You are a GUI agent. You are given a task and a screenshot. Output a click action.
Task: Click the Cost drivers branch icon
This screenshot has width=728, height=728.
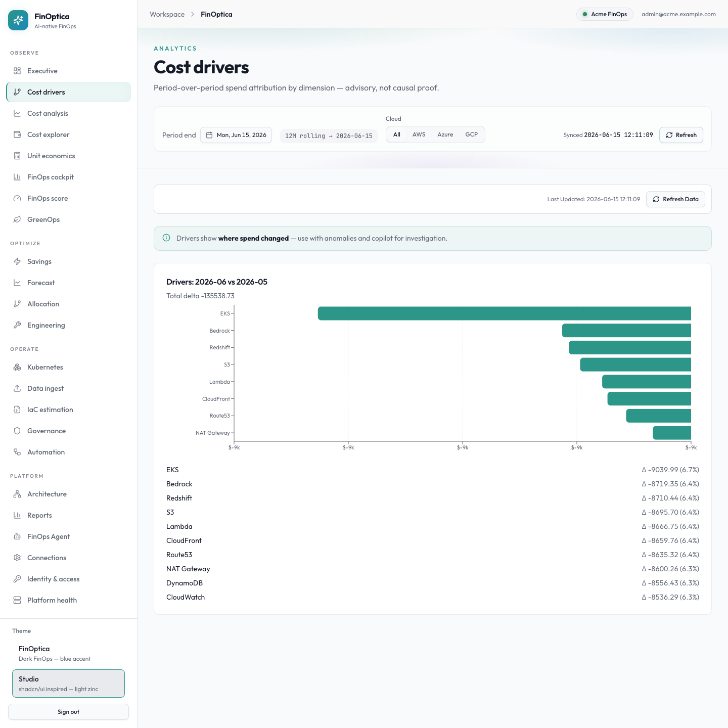point(17,92)
